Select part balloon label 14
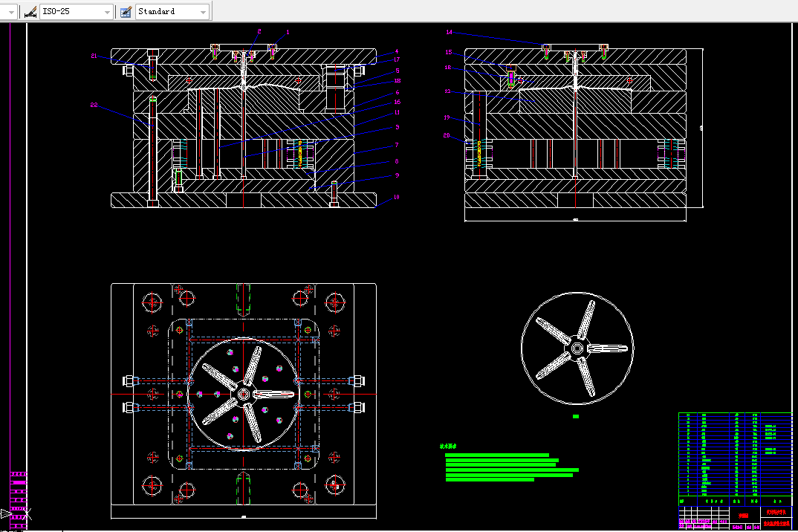 pos(449,32)
